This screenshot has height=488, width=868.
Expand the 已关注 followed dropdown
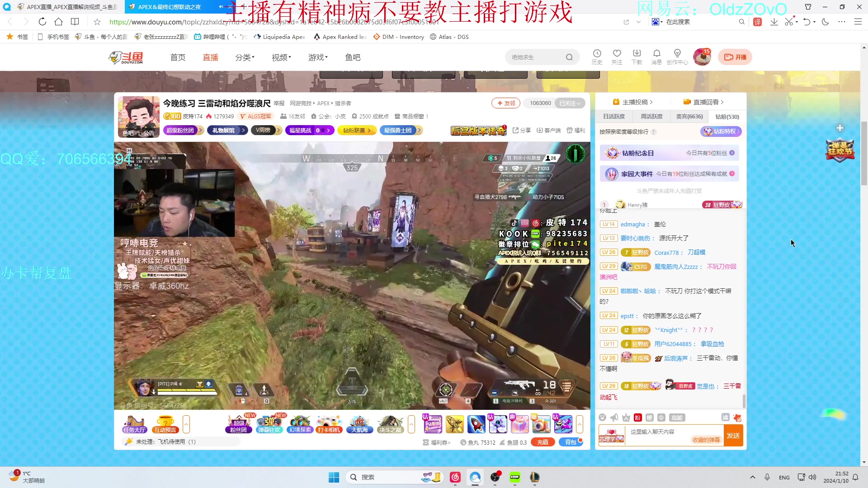click(570, 103)
